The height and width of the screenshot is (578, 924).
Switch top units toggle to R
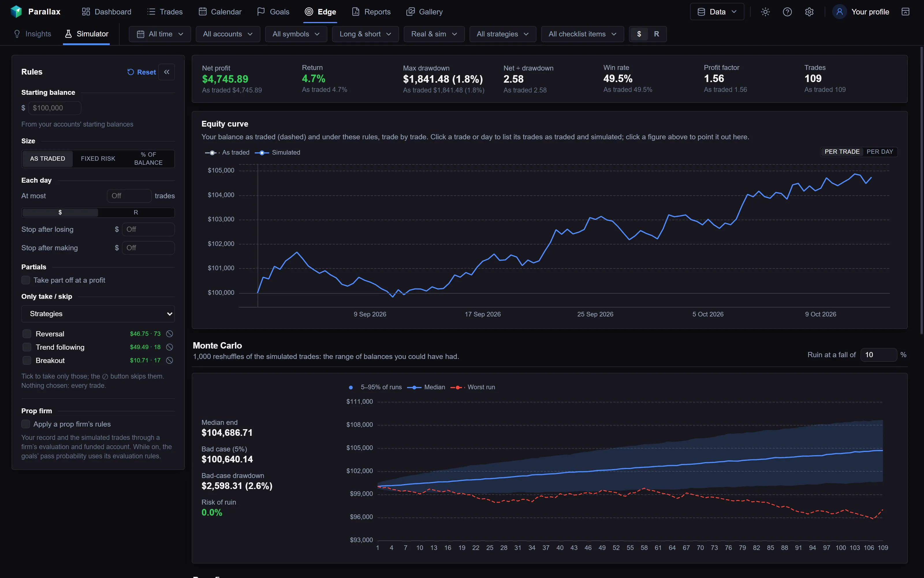[656, 34]
